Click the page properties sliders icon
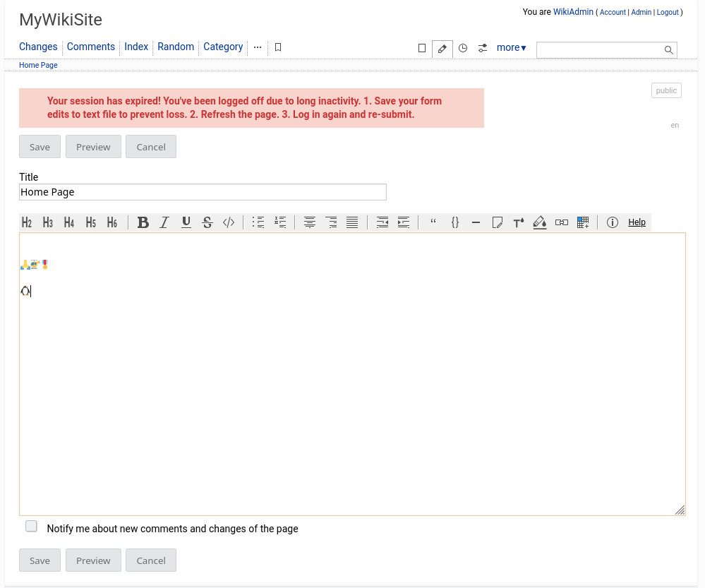705x588 pixels. 483,48
